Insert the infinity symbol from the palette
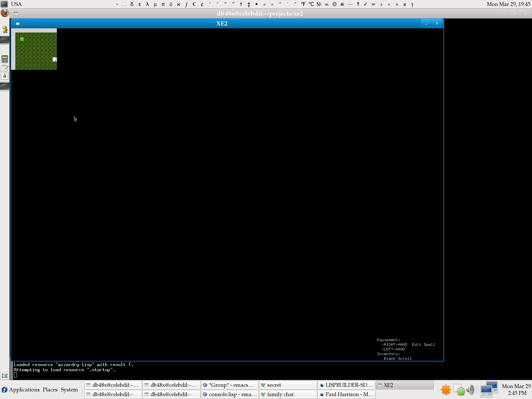The width and height of the screenshot is (532, 399). pyautogui.click(x=327, y=4)
